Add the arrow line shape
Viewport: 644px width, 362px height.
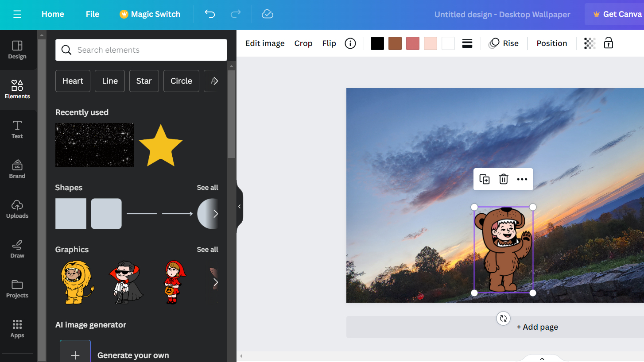tap(177, 214)
